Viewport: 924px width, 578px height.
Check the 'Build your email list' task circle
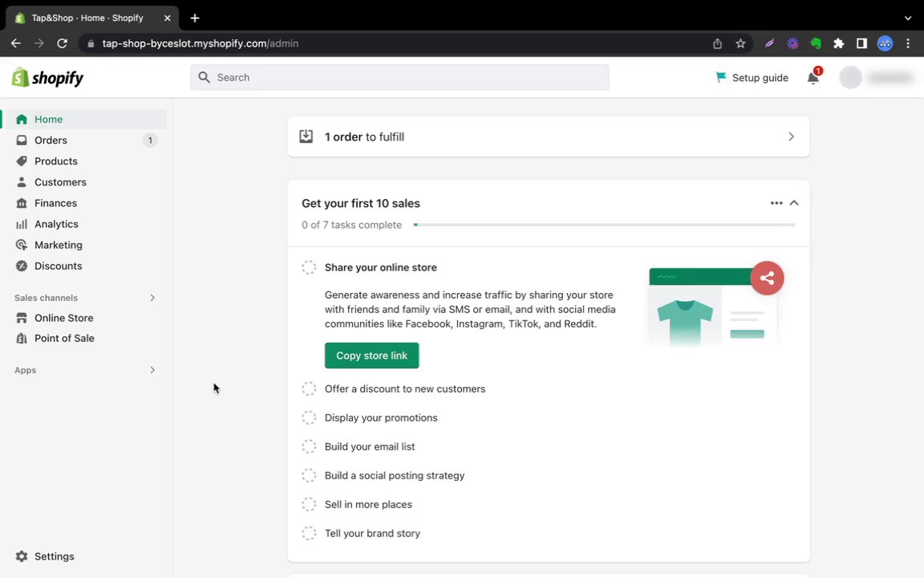tap(309, 446)
